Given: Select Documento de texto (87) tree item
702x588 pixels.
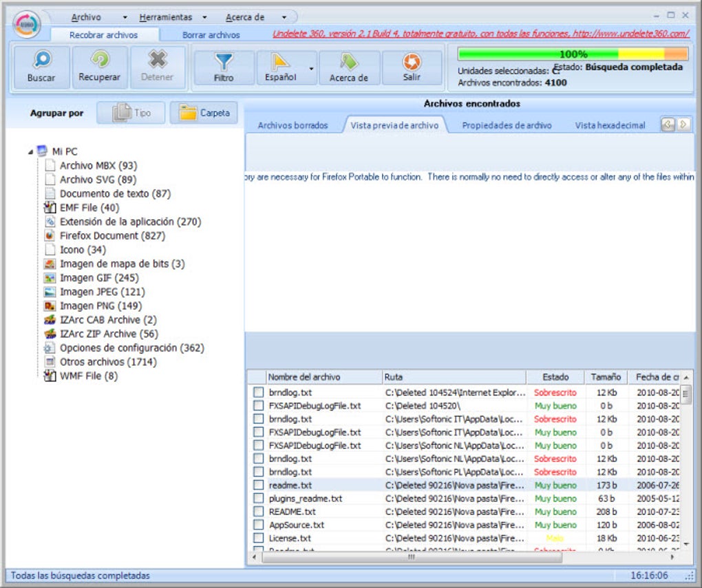Looking at the screenshot, I should [115, 194].
